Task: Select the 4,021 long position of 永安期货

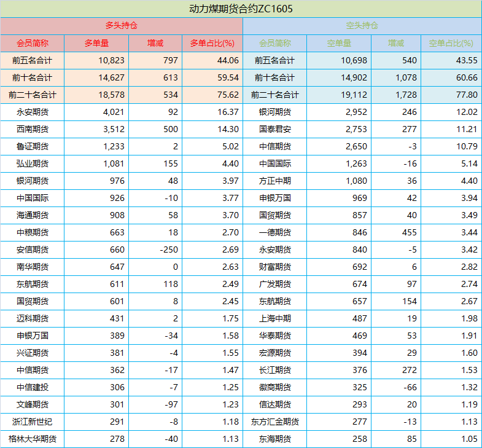Action: click(x=114, y=112)
